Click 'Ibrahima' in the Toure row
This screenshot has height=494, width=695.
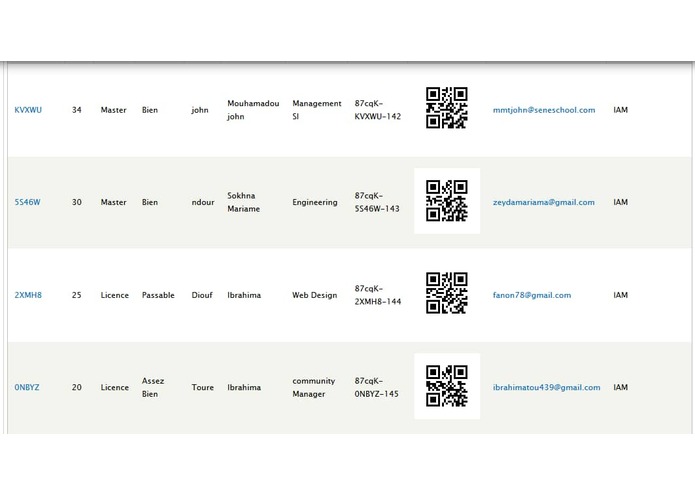[244, 387]
